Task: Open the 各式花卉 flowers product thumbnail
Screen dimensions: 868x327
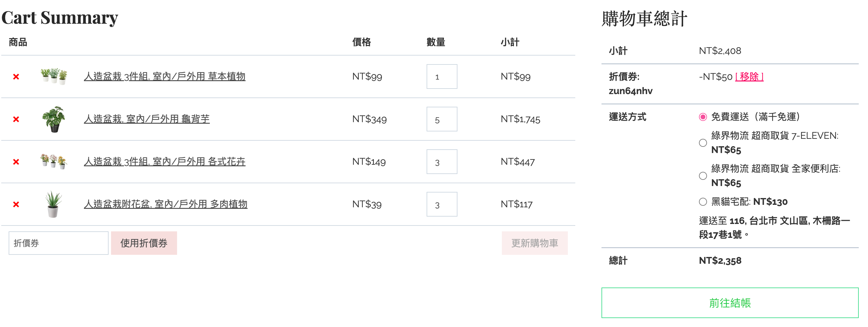Action: [54, 161]
